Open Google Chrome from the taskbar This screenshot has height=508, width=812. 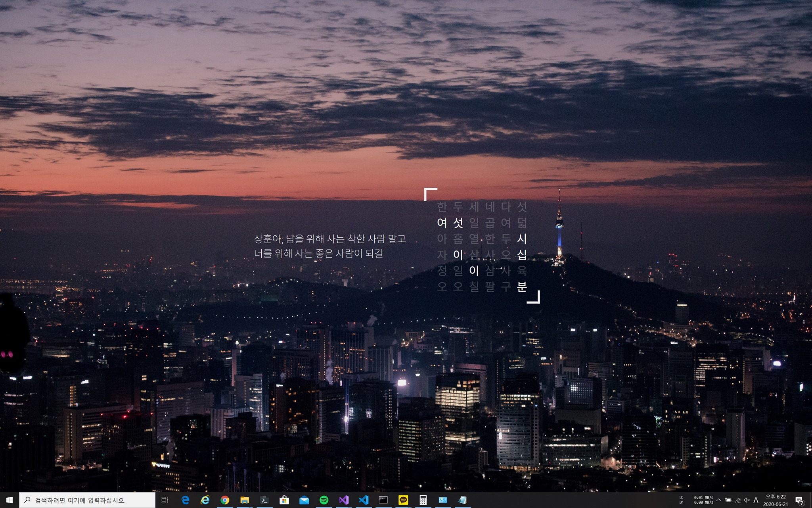pos(225,500)
